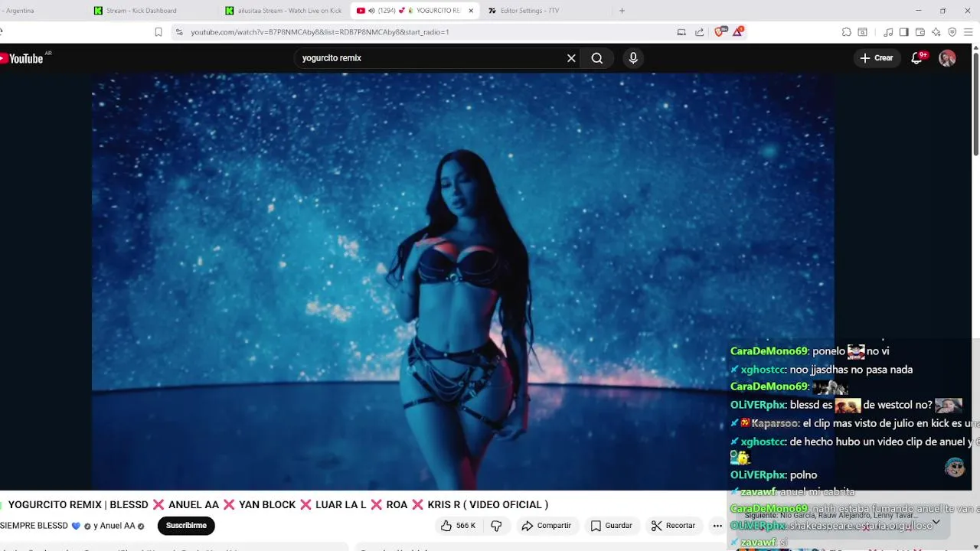Open media control music note icon
Screen dimensions: 980x551
click(888, 32)
